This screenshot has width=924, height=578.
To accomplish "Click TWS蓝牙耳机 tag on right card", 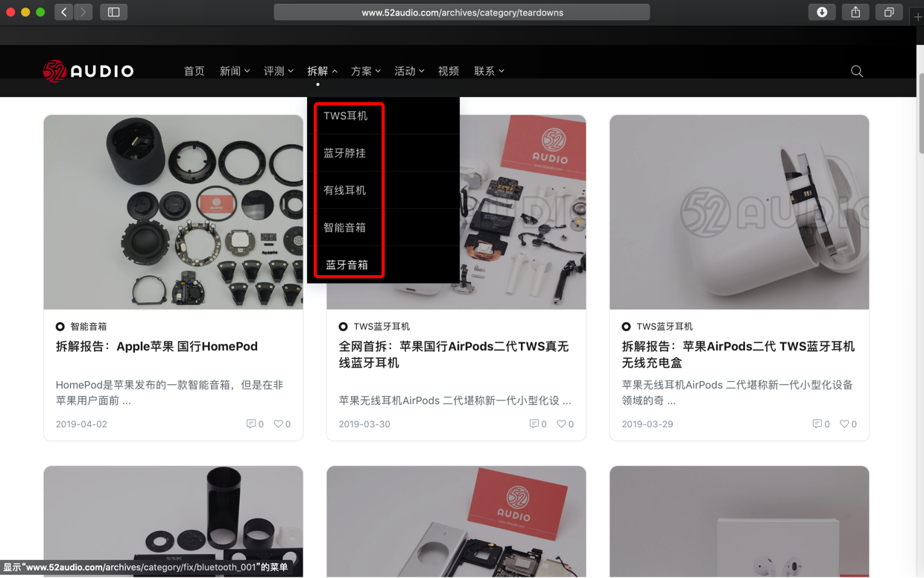I will click(x=665, y=327).
